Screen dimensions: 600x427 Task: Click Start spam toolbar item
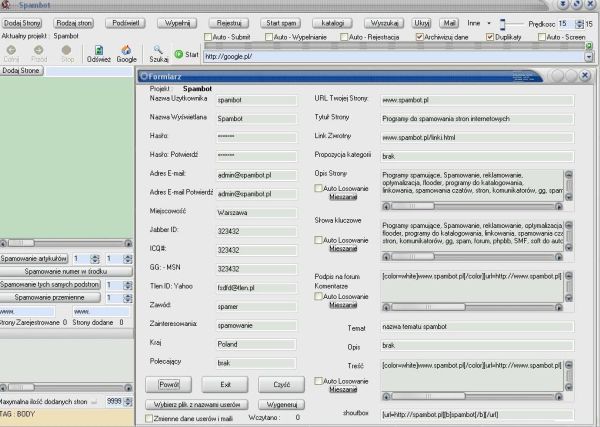click(x=281, y=23)
